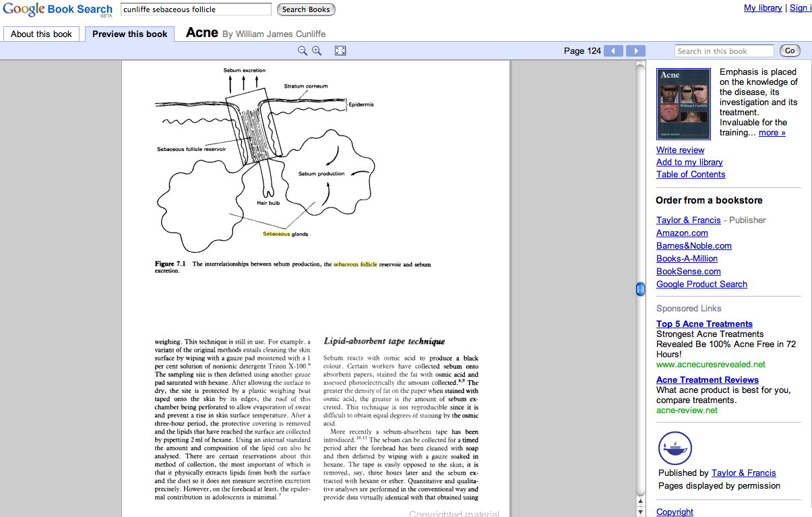Click Add to my library link
The height and width of the screenshot is (517, 812).
[x=689, y=162]
